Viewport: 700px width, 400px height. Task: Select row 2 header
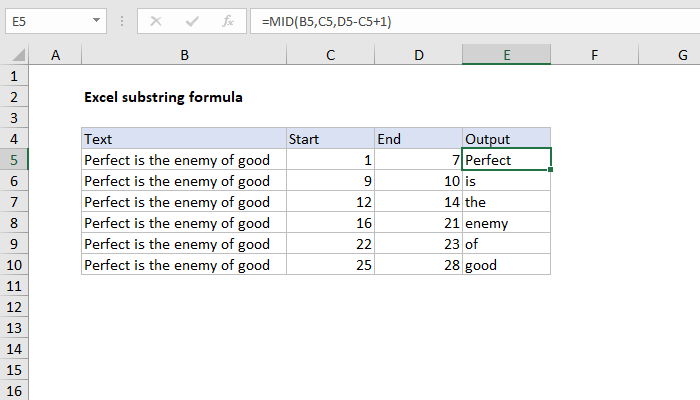14,97
